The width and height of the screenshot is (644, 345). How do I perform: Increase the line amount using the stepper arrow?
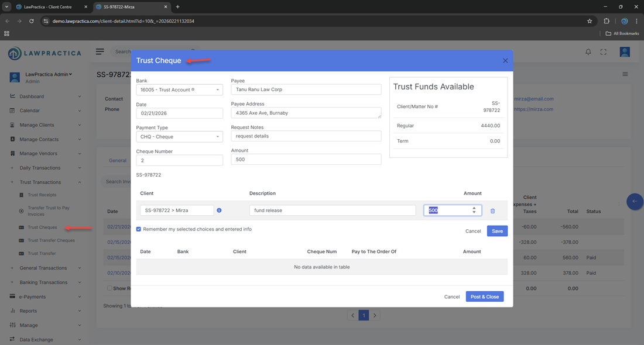(x=474, y=208)
